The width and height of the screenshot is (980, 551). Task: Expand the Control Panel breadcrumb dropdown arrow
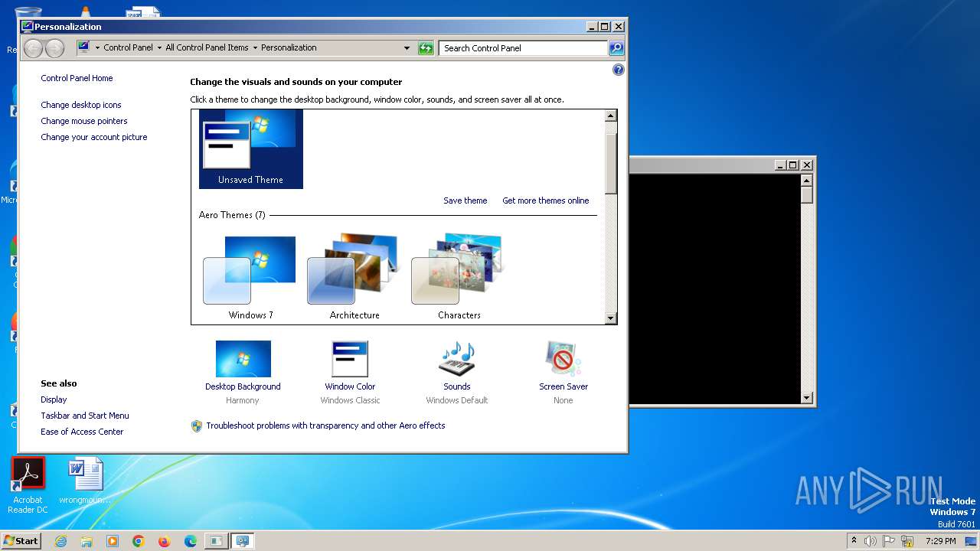[x=158, y=47]
